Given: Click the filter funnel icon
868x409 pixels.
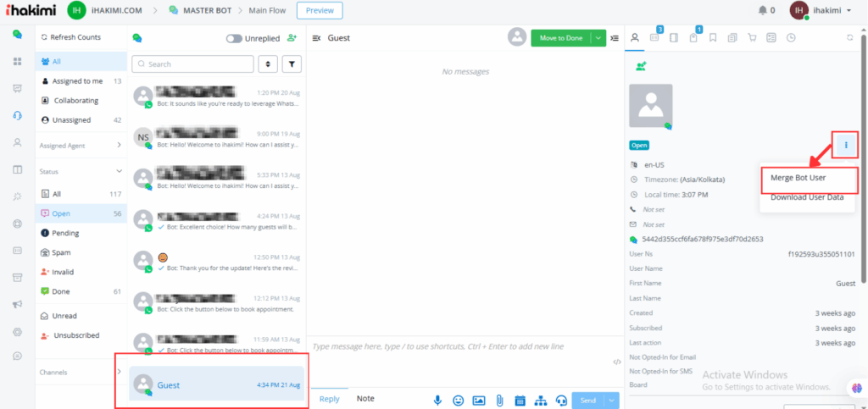Looking at the screenshot, I should tap(291, 64).
